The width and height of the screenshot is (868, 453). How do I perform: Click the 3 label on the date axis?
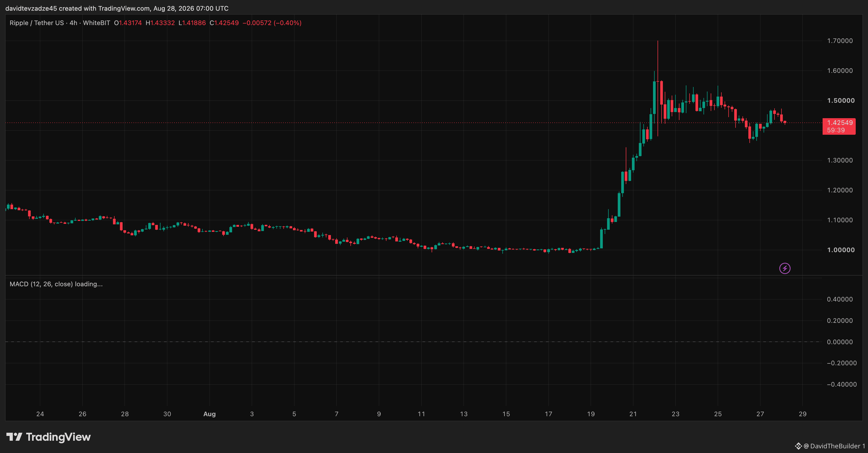point(252,414)
